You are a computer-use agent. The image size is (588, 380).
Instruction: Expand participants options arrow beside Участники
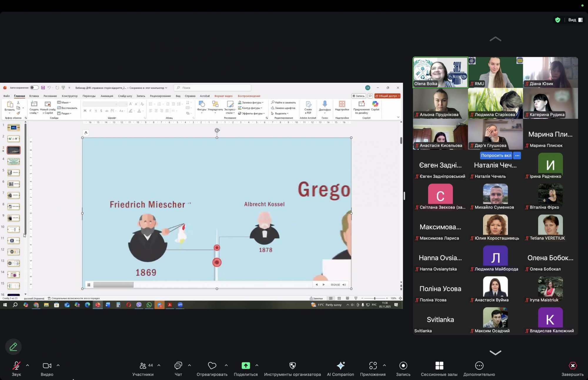click(159, 365)
